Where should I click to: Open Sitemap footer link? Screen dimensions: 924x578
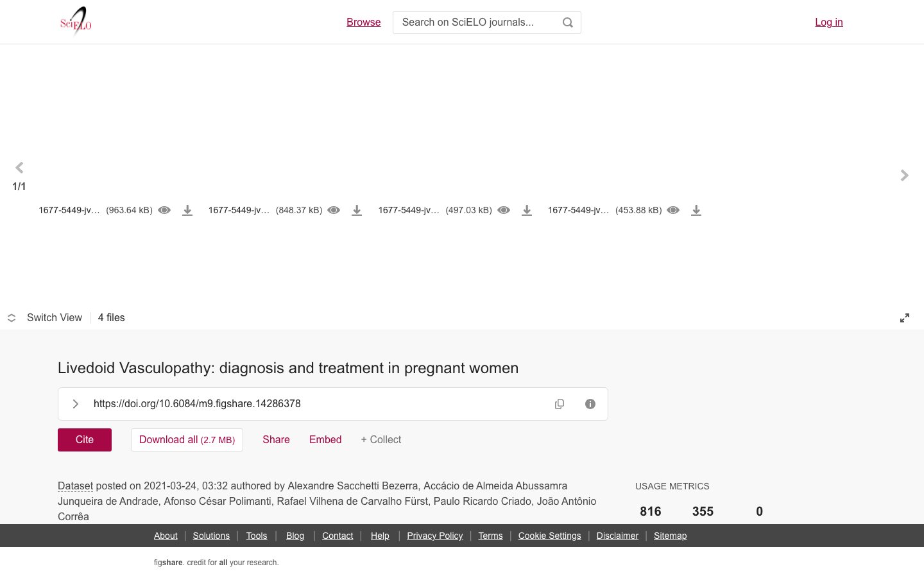(x=670, y=536)
